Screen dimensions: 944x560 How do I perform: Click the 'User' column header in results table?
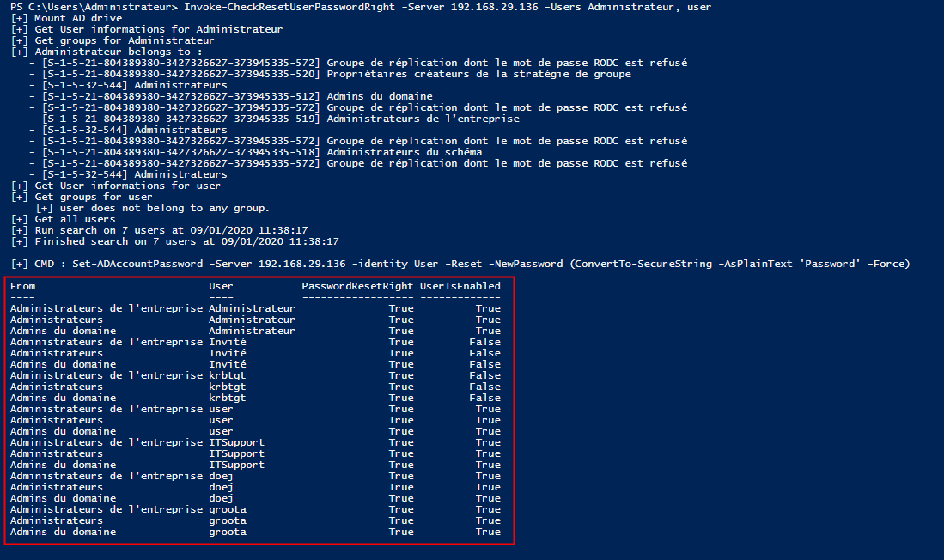pos(221,286)
